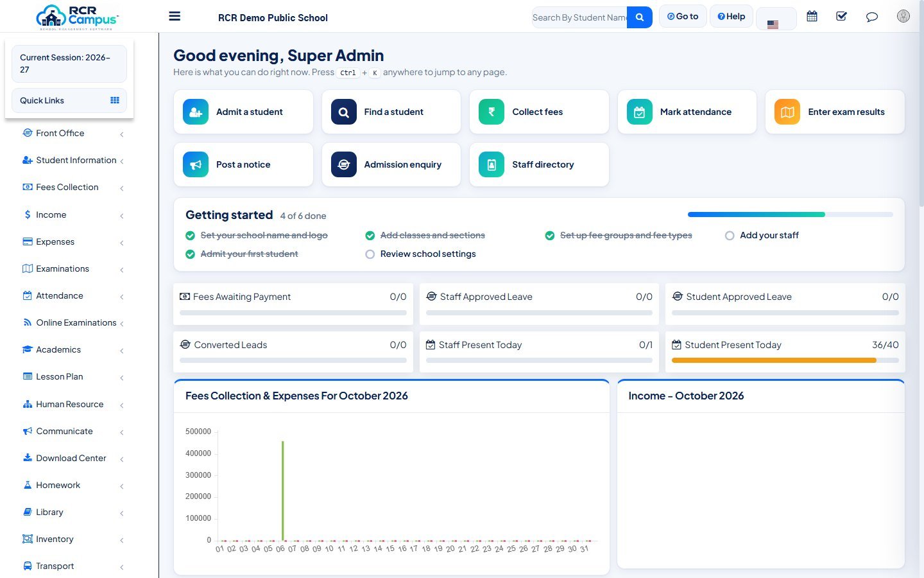Click the RCR Campus logo

(x=78, y=17)
